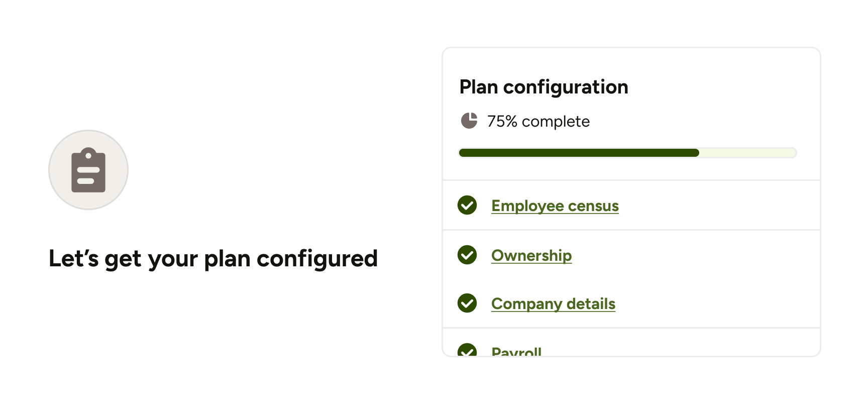Open the Company details link
Image resolution: width=868 pixels, height=404 pixels.
point(553,304)
